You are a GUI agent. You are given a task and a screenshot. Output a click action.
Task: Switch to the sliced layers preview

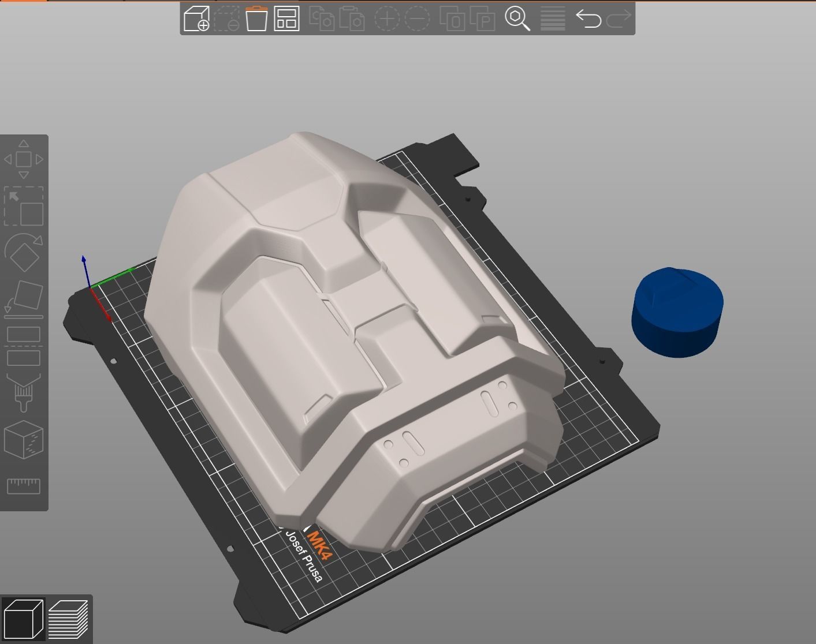point(68,619)
